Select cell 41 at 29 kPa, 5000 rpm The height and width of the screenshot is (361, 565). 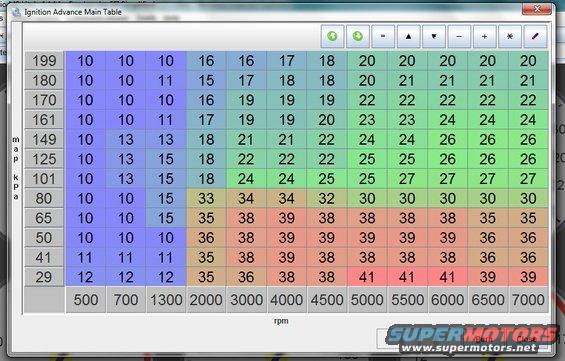(367, 277)
